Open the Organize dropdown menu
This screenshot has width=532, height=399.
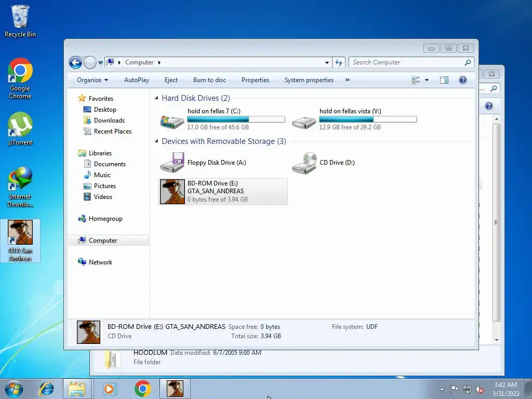[x=92, y=80]
